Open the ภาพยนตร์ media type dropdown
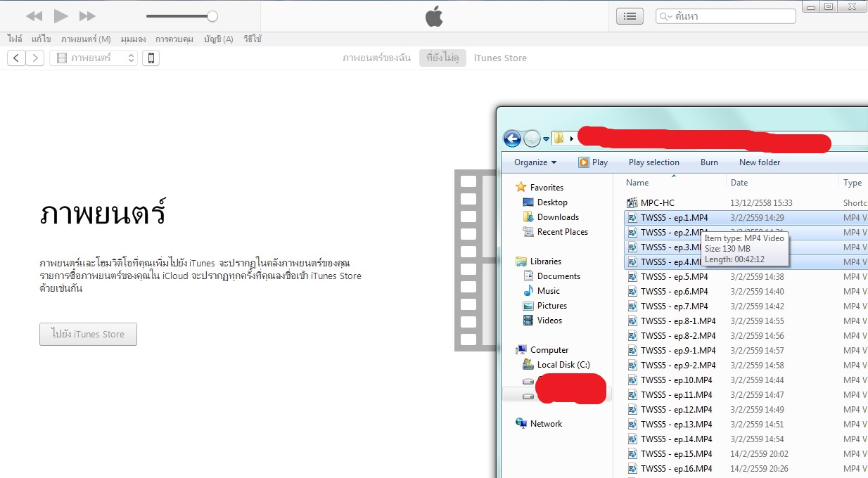This screenshot has height=478, width=868. [94, 58]
